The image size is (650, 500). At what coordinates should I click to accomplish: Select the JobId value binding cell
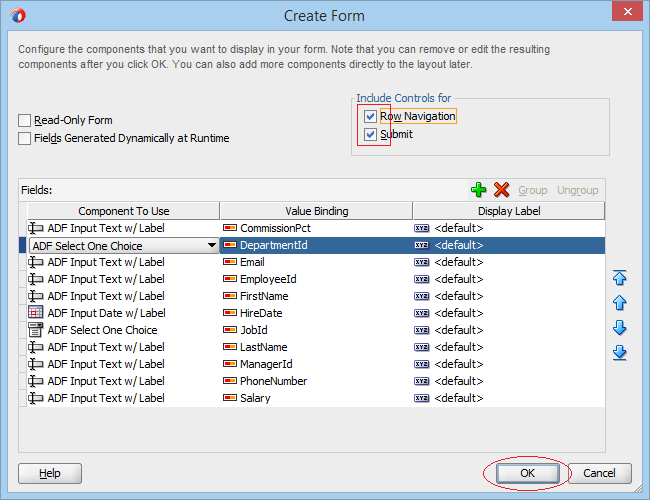tap(316, 330)
